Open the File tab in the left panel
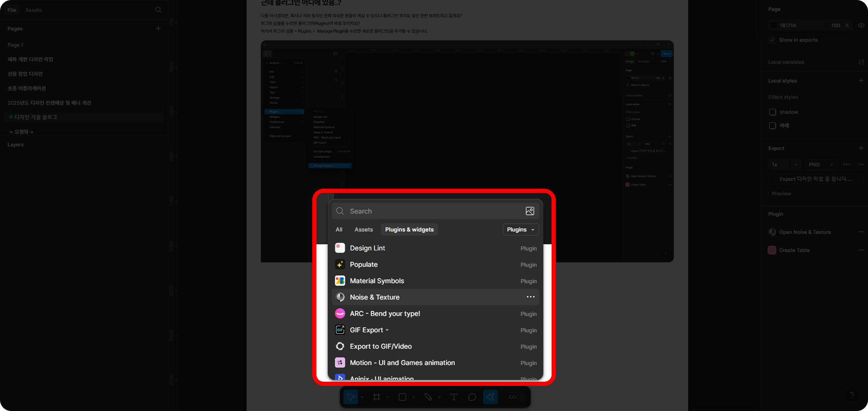This screenshot has height=411, width=868. click(12, 10)
